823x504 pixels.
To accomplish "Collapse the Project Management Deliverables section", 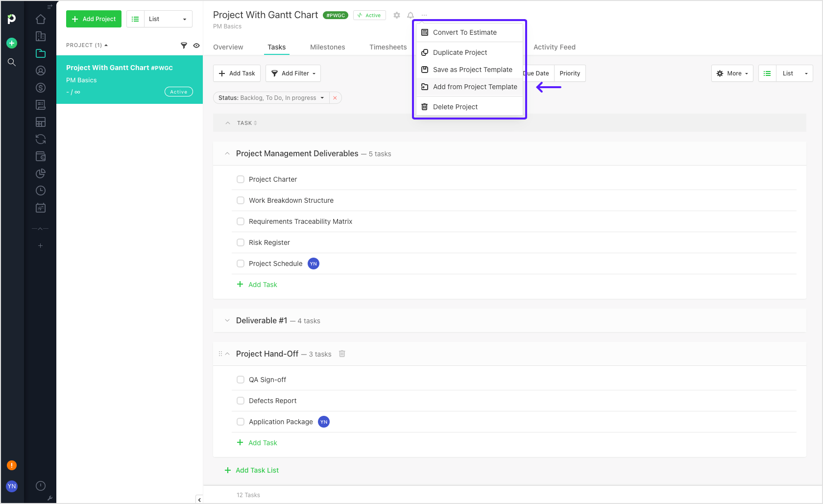I will [x=227, y=153].
